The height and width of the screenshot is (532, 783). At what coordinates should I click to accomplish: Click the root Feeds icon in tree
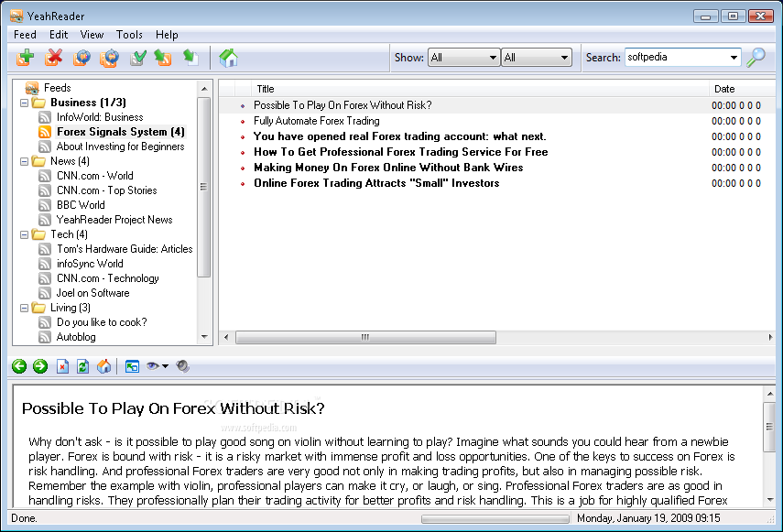32,88
